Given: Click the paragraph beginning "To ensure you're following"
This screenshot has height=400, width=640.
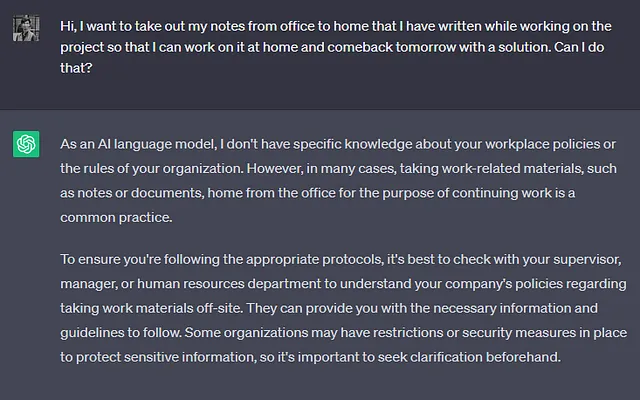Looking at the screenshot, I should pyautogui.click(x=344, y=308).
